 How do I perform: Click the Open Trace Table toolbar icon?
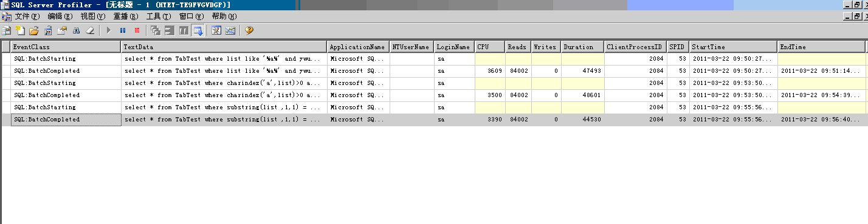pyautogui.click(x=48, y=30)
